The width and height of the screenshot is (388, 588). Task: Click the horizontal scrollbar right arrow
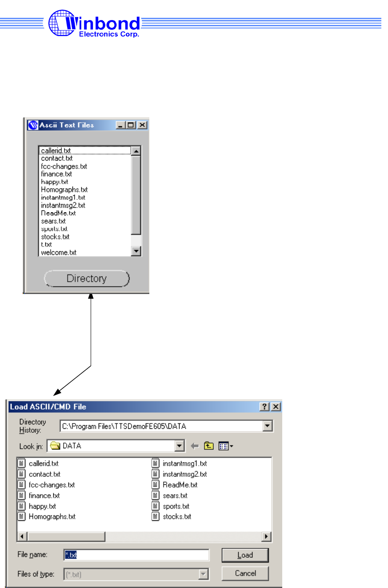267,537
